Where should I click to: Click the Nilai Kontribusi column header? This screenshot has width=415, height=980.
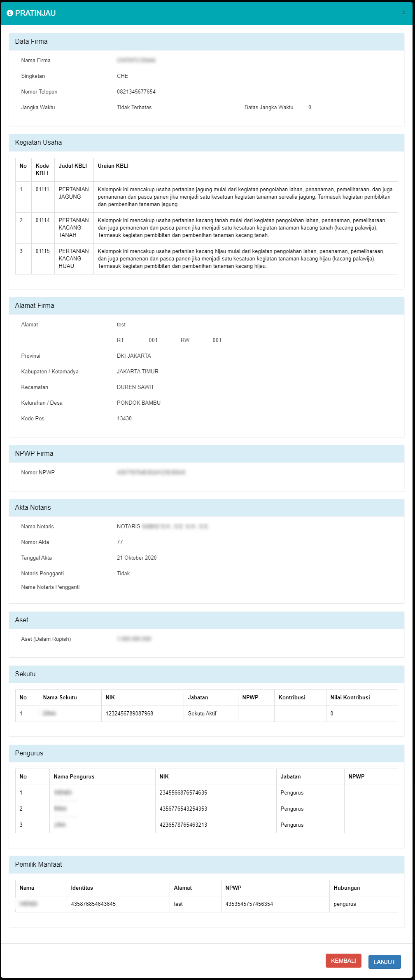[x=350, y=698]
